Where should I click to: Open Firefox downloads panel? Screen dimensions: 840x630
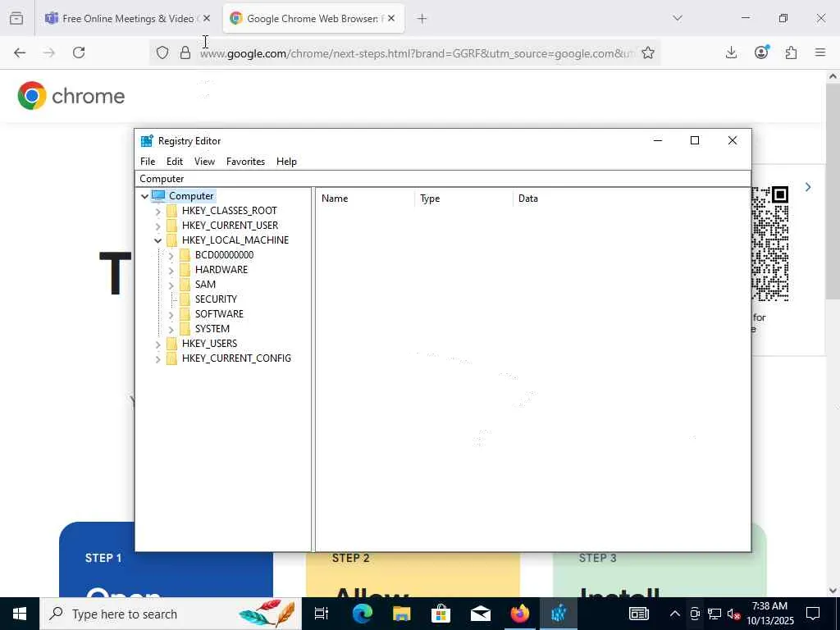coord(731,52)
